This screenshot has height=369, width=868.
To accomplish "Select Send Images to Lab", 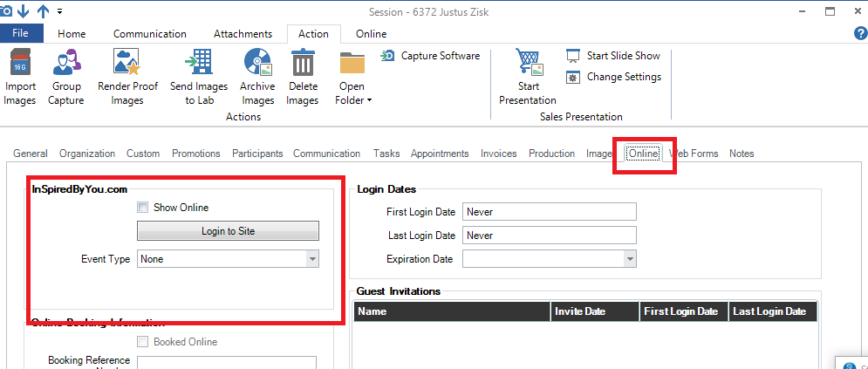I will pos(199,65).
